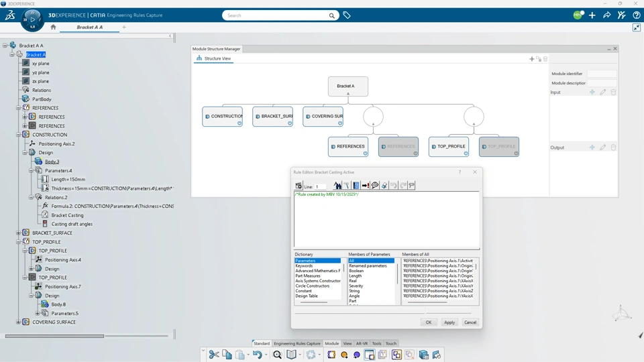Click the magnifier search icon in bottom toolbar
Viewport: 644px width, 362px height.
pyautogui.click(x=277, y=355)
